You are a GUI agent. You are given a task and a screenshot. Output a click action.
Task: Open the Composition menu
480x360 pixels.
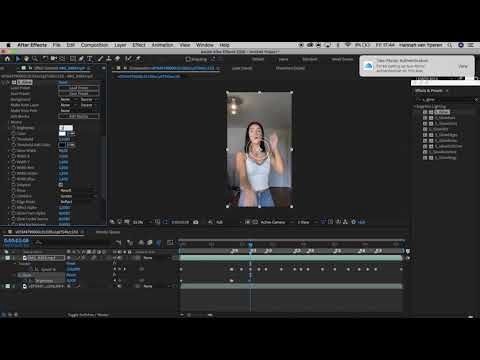pyautogui.click(x=95, y=45)
